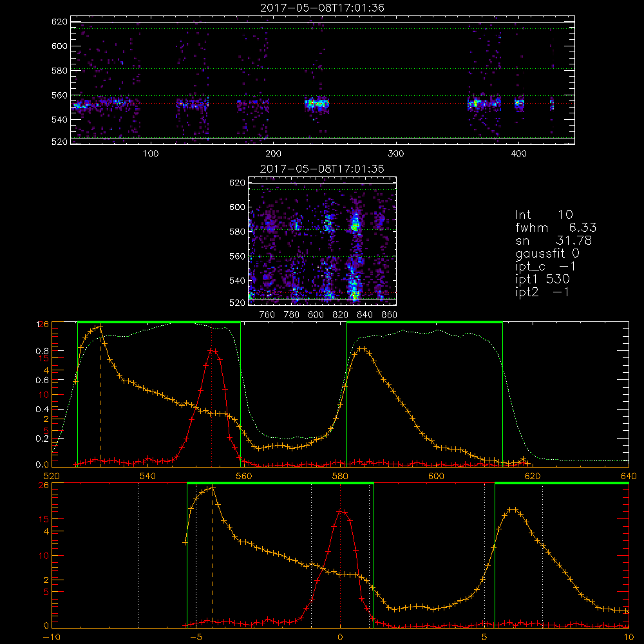Click x-axis label -5 on bottom plot
The height and width of the screenshot is (644, 644).
pos(196,638)
